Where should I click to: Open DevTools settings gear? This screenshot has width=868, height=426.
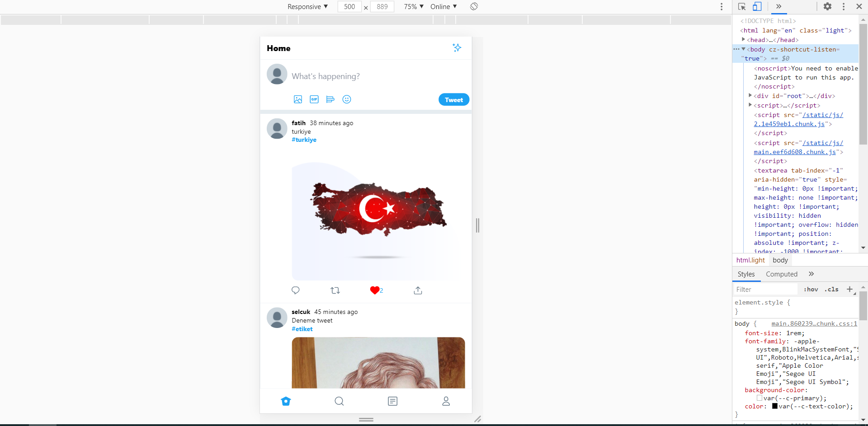point(827,6)
